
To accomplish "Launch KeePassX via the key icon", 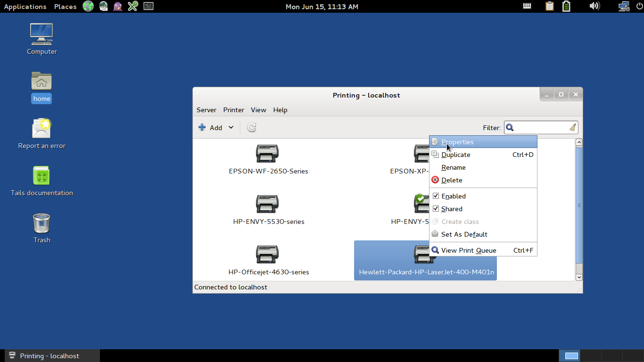I will 133,6.
